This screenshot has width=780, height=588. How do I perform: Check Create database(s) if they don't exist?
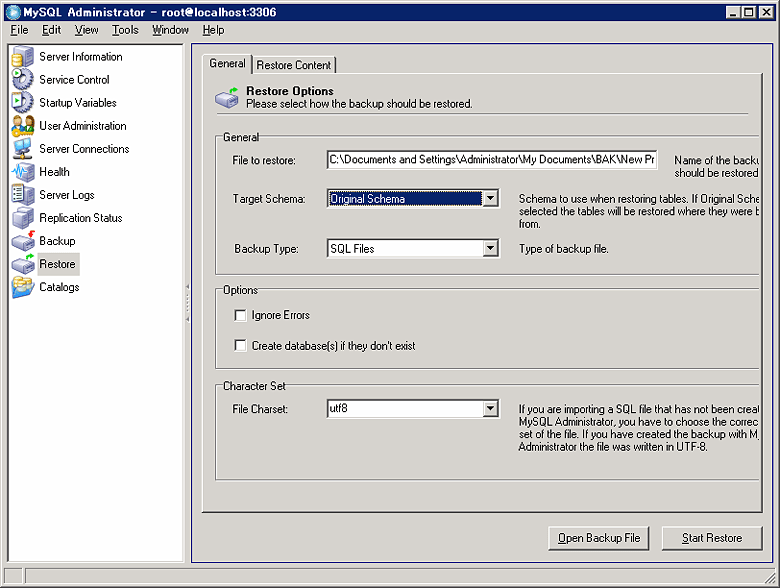click(x=240, y=346)
